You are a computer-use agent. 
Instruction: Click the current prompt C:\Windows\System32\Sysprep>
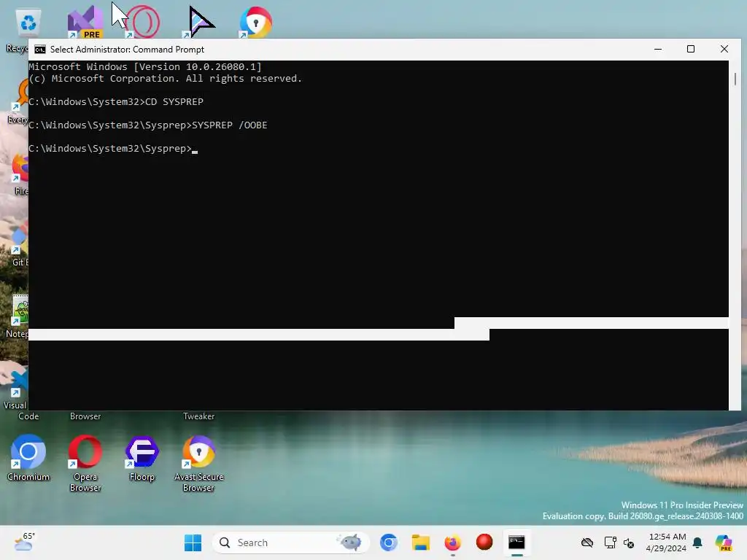coord(110,149)
